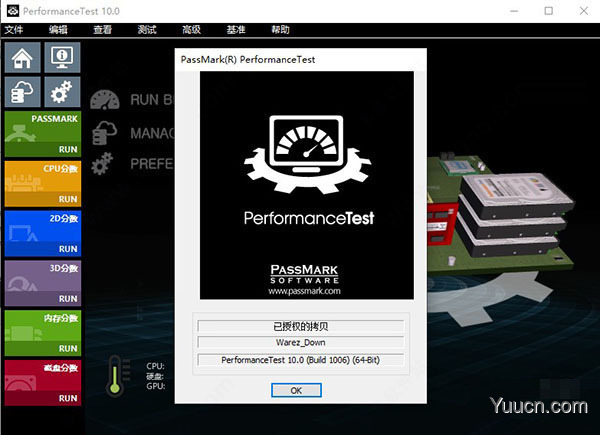Open the 查看 menu
The height and width of the screenshot is (435, 600).
tap(103, 29)
